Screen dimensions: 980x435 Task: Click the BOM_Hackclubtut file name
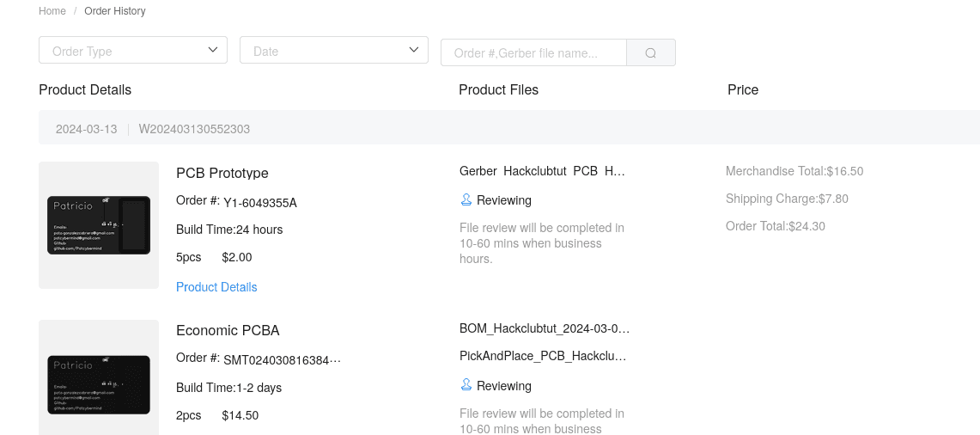coord(545,328)
